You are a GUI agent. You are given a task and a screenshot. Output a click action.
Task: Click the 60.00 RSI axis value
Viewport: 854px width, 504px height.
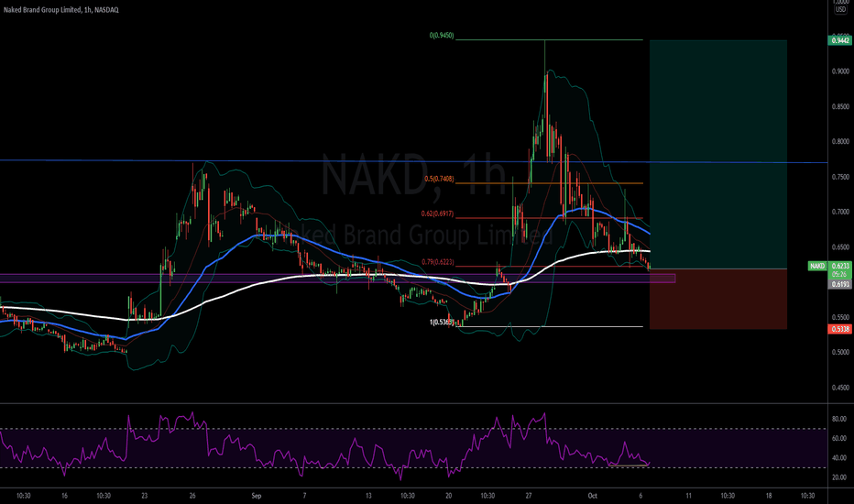[839, 438]
